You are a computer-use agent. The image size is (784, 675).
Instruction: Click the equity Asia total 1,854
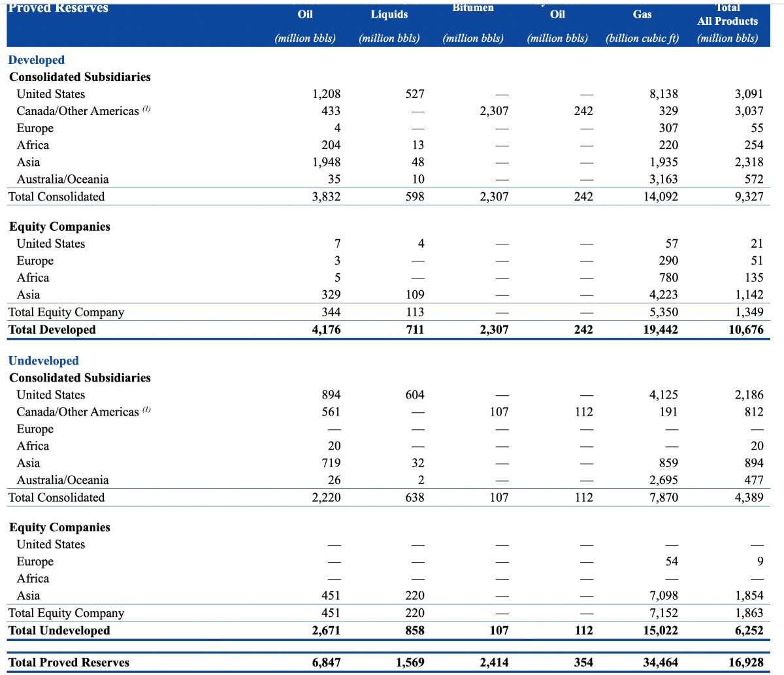pos(749,595)
